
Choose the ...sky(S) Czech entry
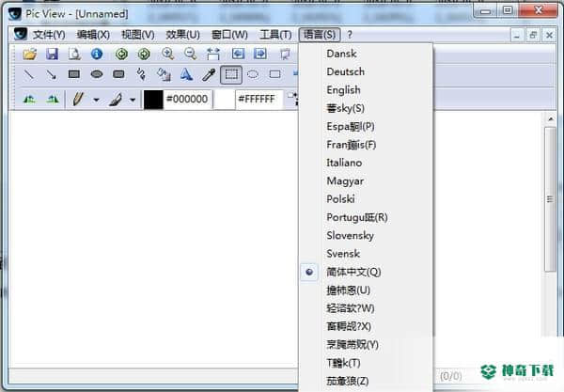tap(366, 108)
